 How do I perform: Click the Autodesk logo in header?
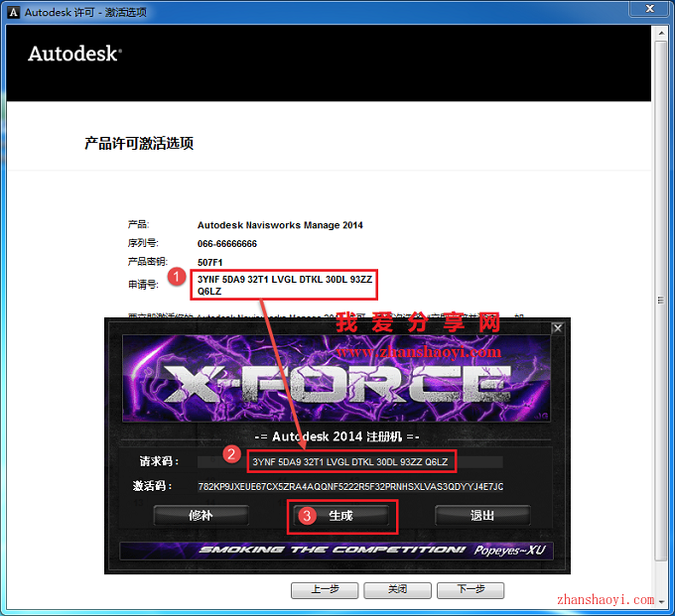(x=74, y=54)
